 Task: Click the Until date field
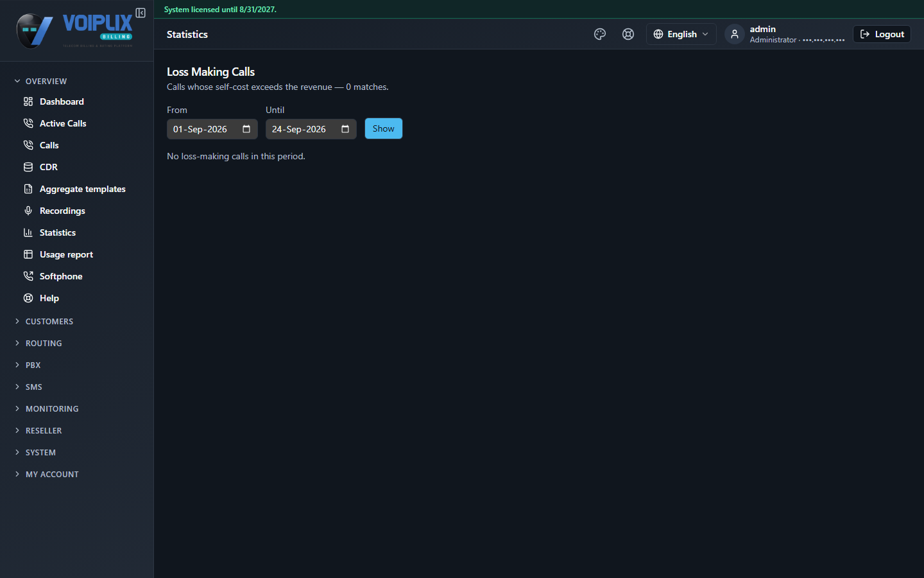tap(311, 129)
